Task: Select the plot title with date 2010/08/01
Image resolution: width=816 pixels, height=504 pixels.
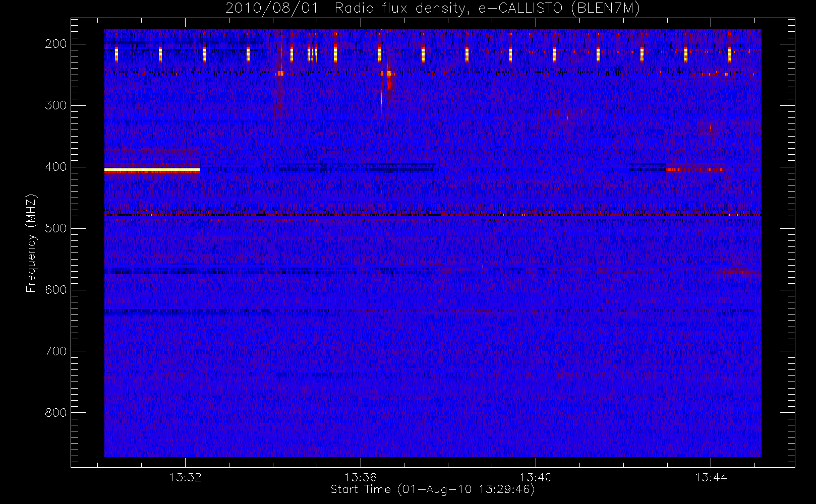Action: pos(433,8)
